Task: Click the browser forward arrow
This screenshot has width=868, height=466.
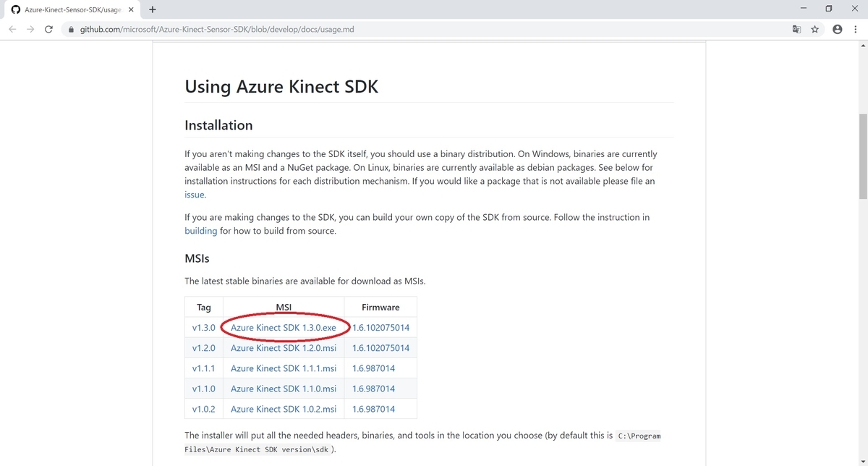Action: click(30, 30)
